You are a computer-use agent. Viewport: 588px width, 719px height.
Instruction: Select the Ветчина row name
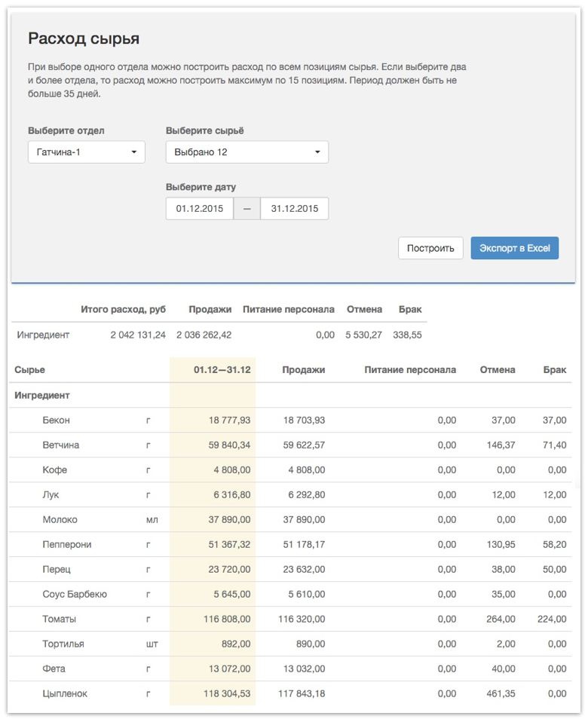click(61, 445)
